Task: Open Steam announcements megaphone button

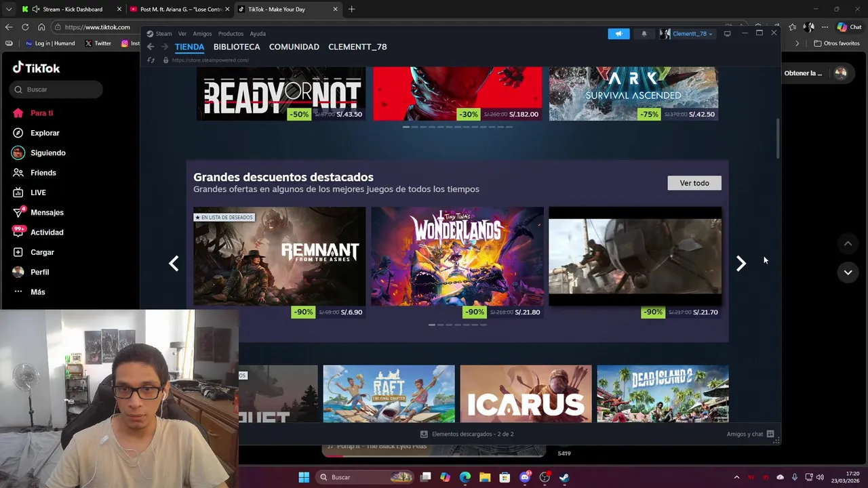Action: tap(618, 33)
